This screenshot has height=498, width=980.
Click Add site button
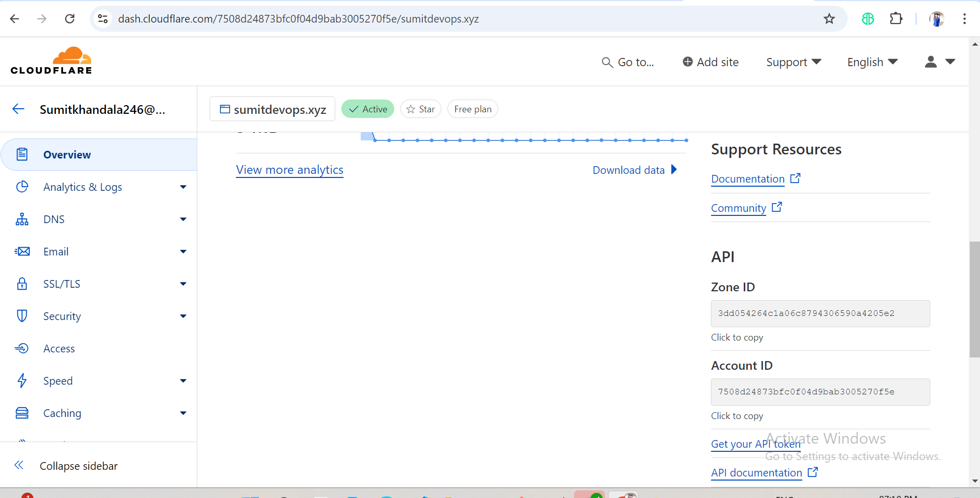pos(710,62)
